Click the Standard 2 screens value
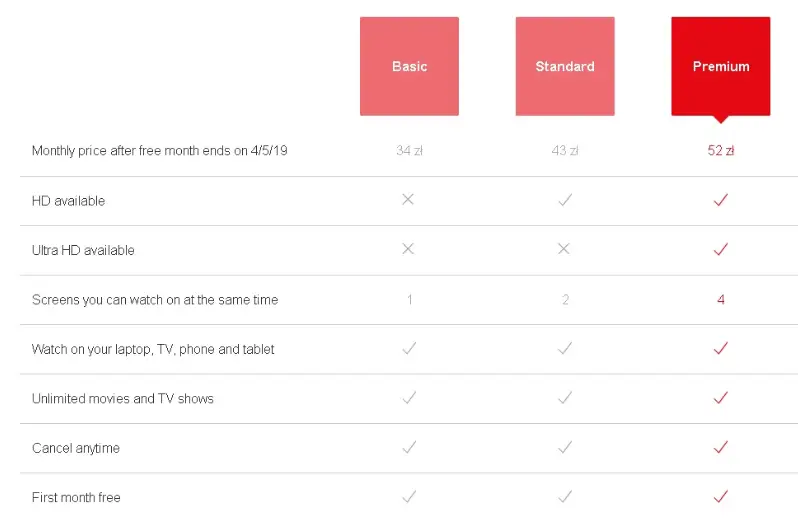Image resolution: width=798 pixels, height=526 pixels. 565,299
